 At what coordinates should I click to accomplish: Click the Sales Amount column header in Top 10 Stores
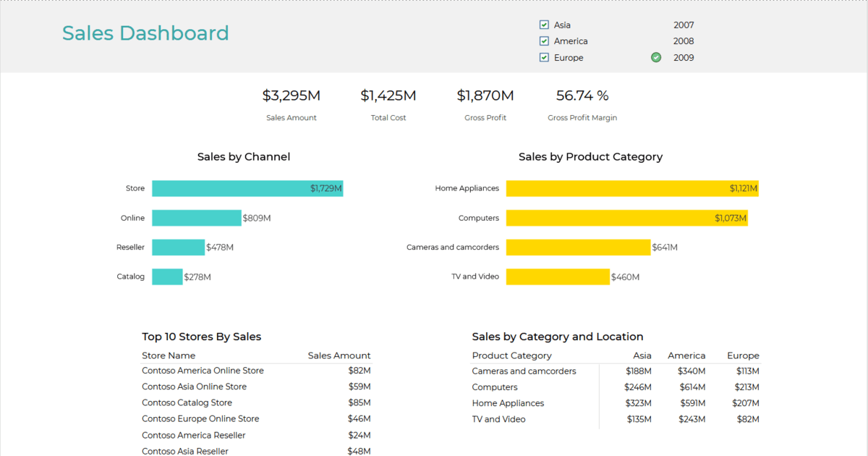[339, 355]
